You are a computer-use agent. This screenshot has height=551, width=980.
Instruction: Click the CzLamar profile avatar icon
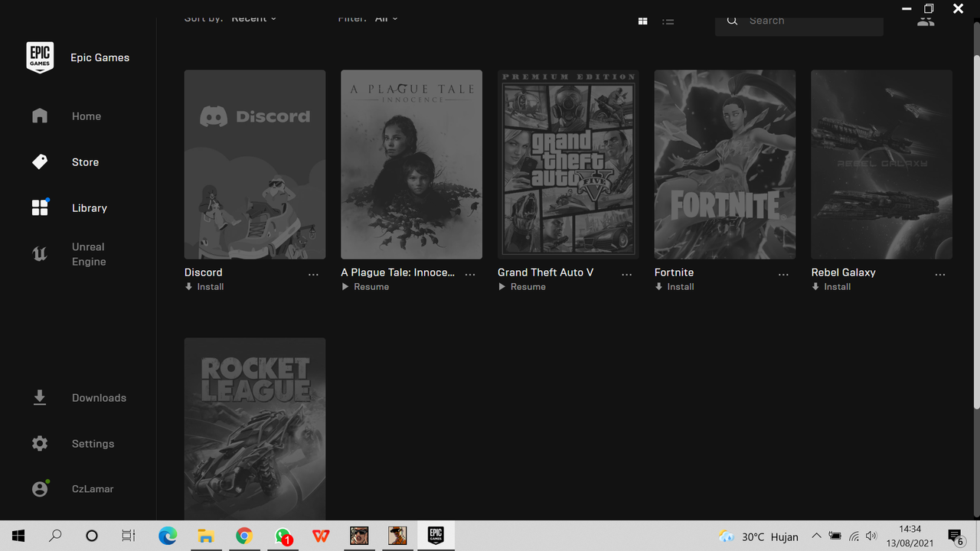coord(40,488)
